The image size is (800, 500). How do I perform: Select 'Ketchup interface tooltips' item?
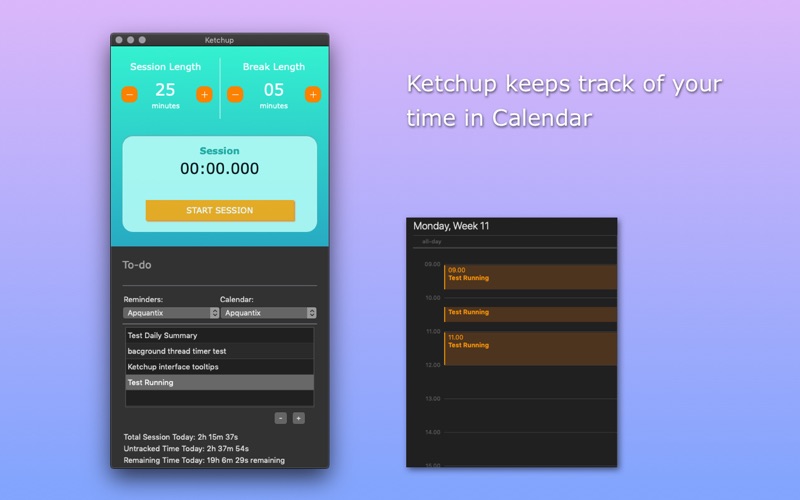pyautogui.click(x=219, y=367)
